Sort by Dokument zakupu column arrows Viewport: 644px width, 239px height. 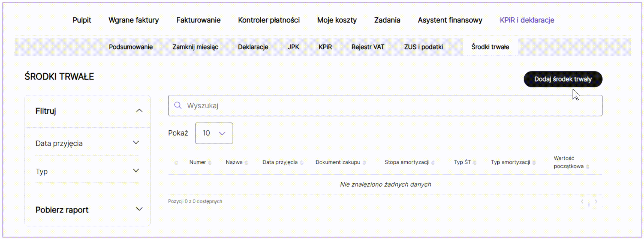(364, 163)
